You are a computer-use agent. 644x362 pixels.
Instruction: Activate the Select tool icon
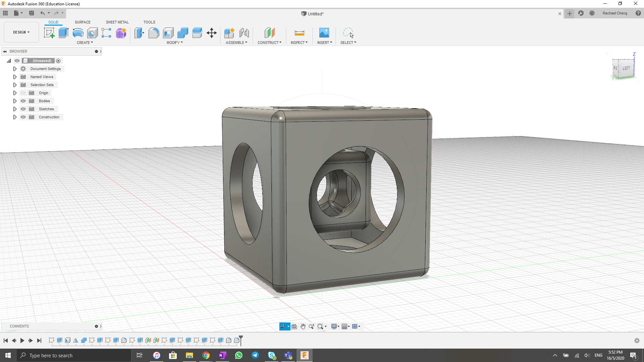(x=348, y=33)
